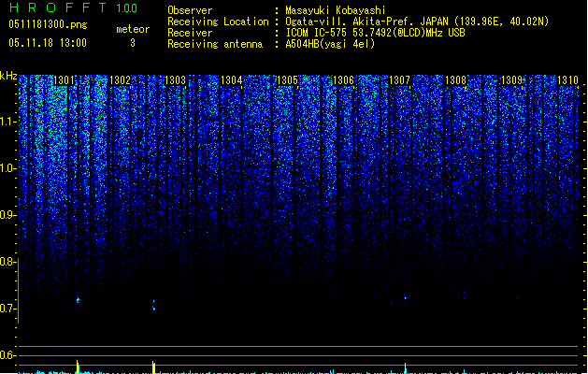
Task: Click the date stamp 05.11.18 13:00
Action: [x=48, y=43]
